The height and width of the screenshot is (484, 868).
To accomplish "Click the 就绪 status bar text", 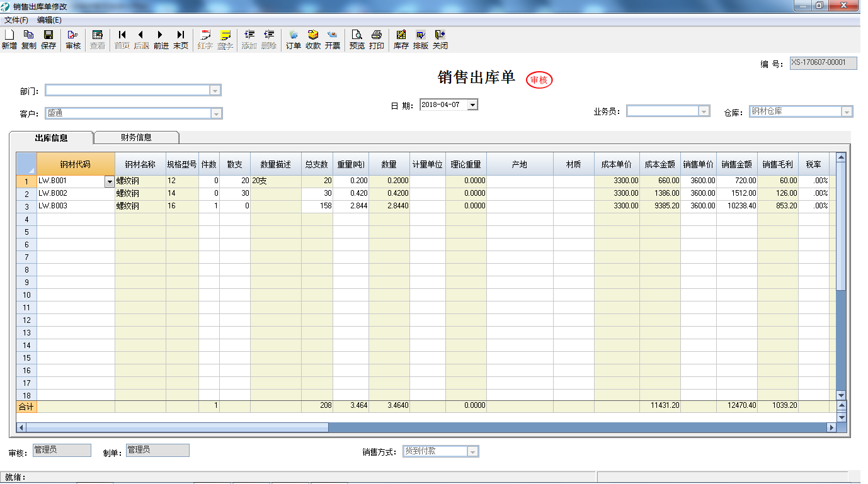I will pos(15,478).
